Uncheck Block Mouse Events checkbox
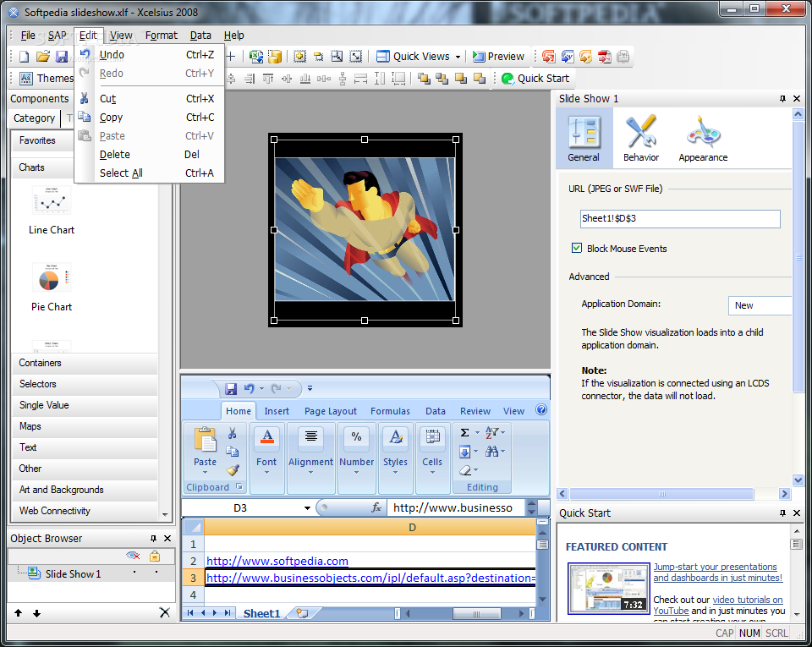812x647 pixels. pos(576,248)
